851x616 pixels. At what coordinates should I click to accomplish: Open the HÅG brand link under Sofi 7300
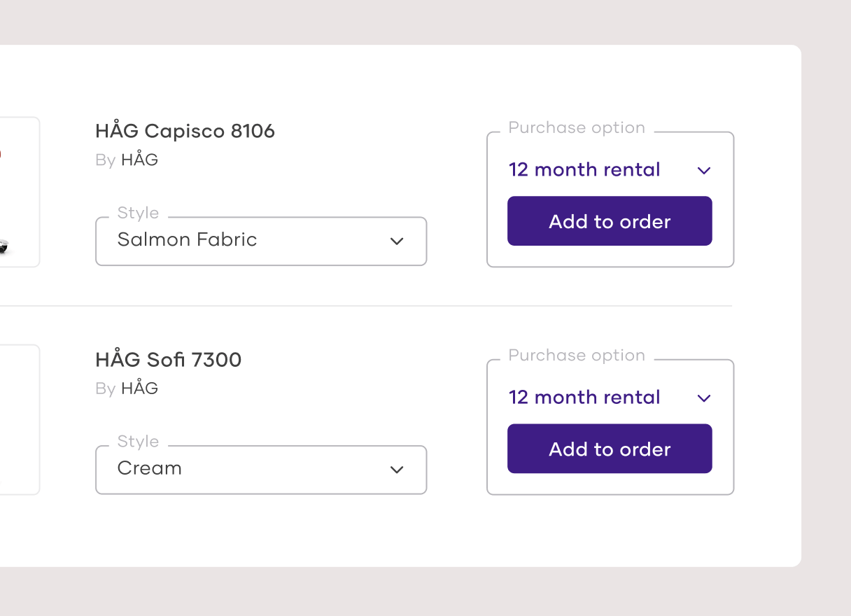[x=140, y=388]
